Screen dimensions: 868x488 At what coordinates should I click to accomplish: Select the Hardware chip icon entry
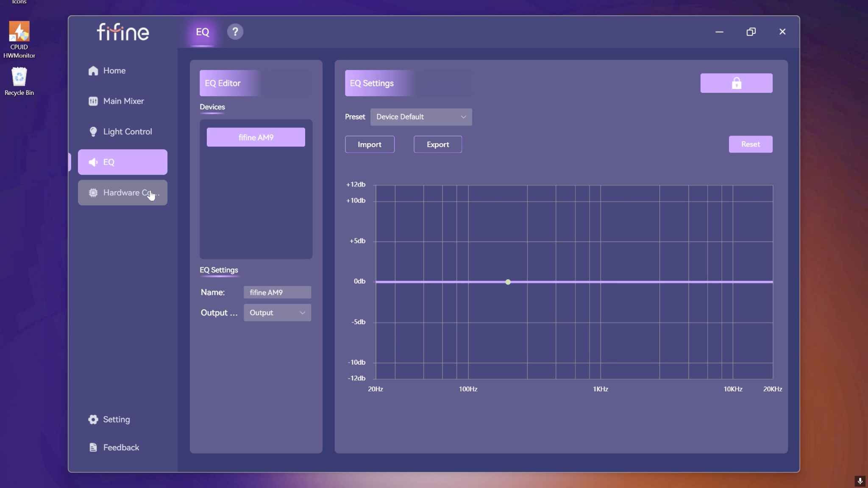pos(93,193)
